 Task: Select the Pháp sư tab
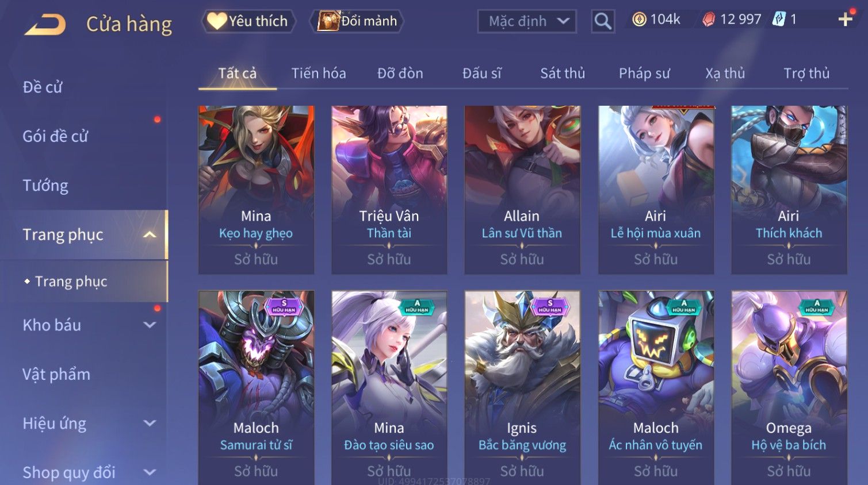[x=644, y=74]
